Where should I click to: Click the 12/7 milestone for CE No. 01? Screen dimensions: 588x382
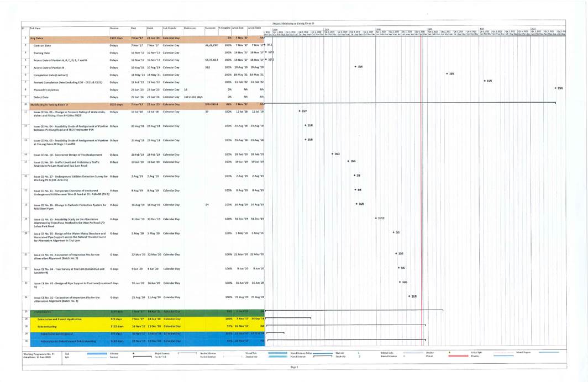pyautogui.click(x=300, y=111)
